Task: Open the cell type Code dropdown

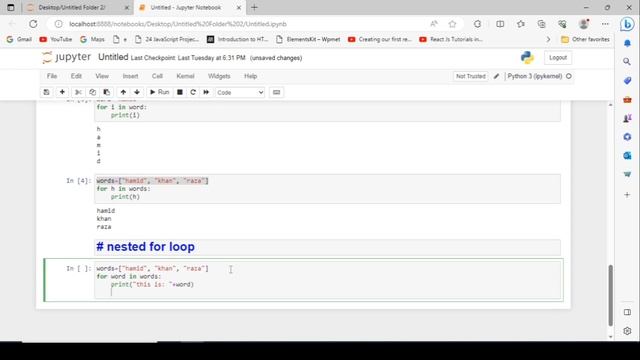Action: (x=240, y=93)
